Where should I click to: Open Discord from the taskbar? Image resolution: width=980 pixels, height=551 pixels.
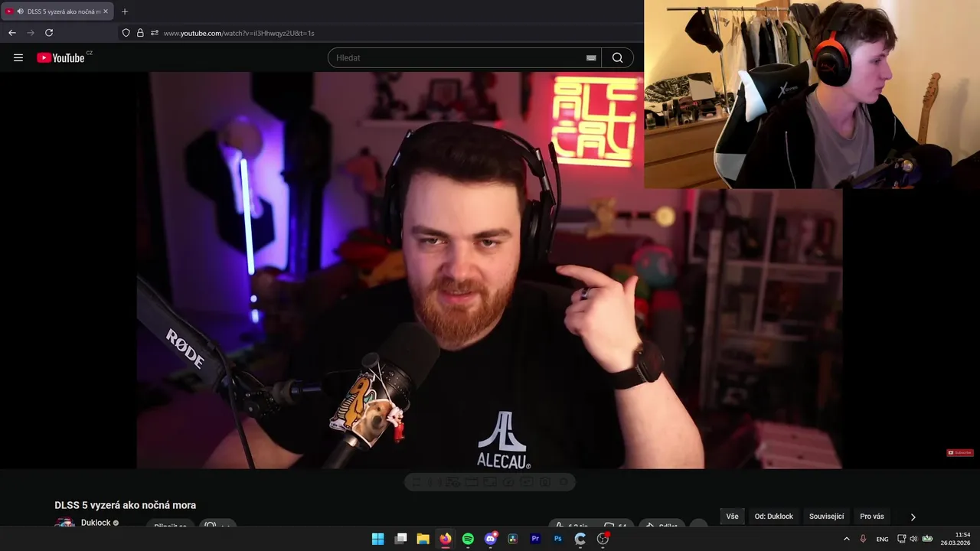(x=491, y=539)
